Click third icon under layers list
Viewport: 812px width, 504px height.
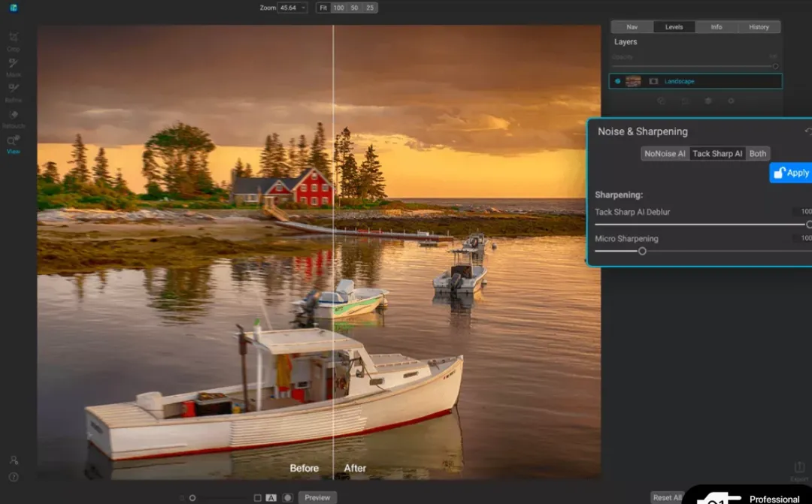pos(708,101)
